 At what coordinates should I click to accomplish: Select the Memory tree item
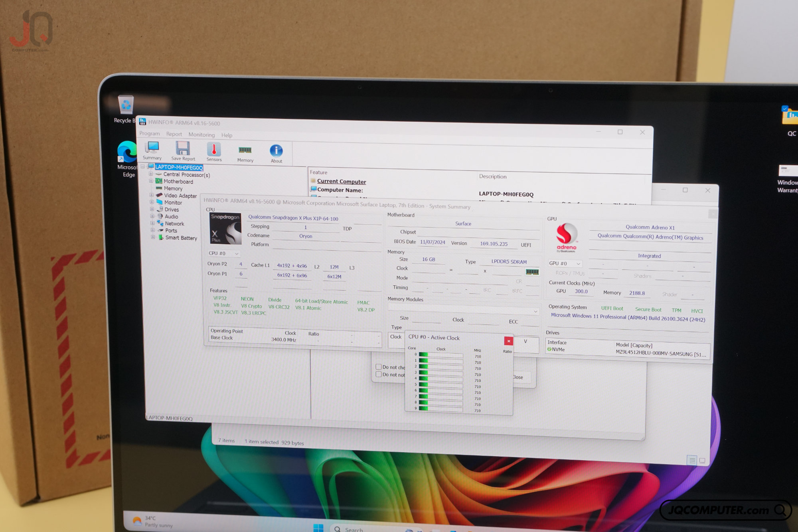pyautogui.click(x=173, y=188)
